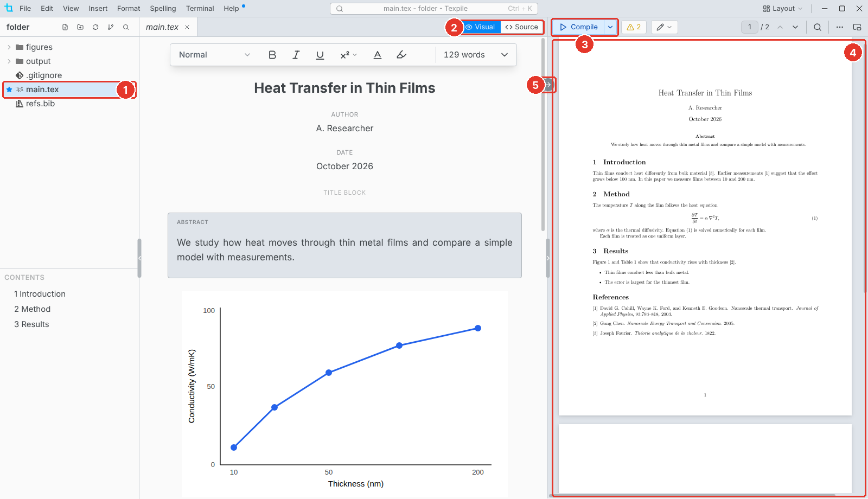Click the small arrow toggle beside the preview
This screenshot has width=868, height=499.
click(548, 85)
